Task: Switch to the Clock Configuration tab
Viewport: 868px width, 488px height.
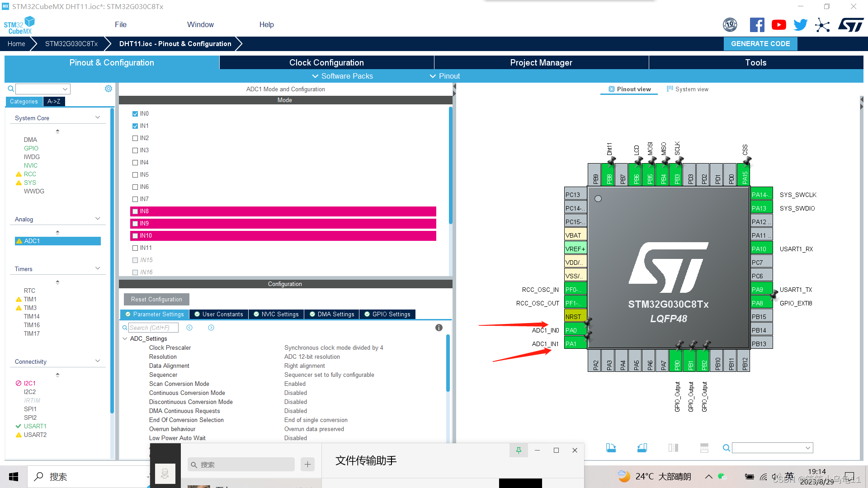Action: (326, 62)
